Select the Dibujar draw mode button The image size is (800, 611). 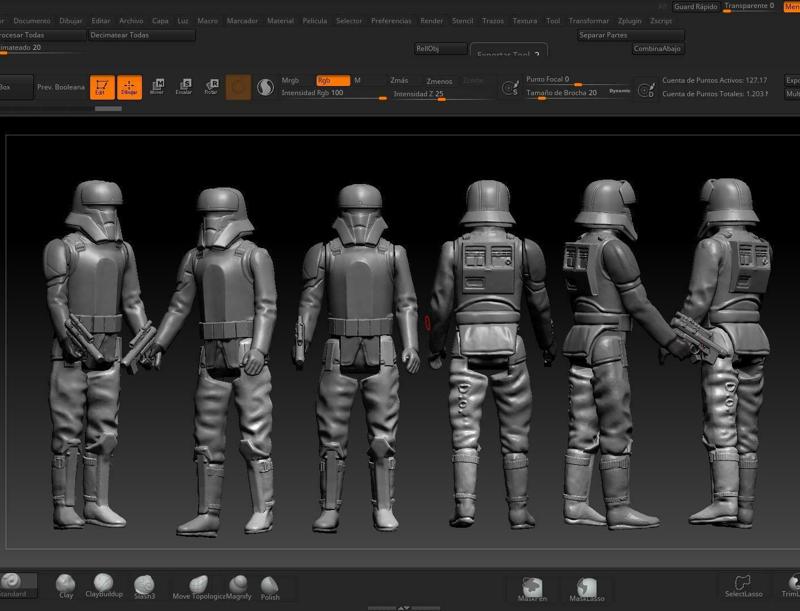(x=129, y=88)
